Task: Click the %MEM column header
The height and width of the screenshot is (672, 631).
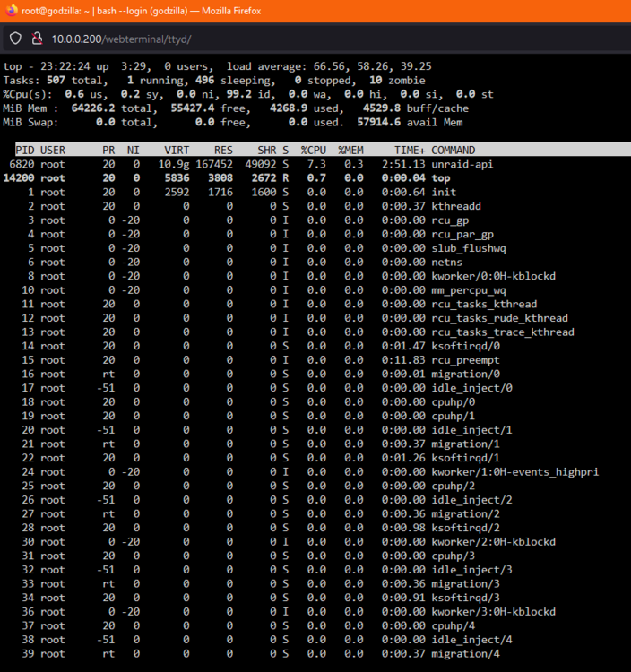Action: (350, 150)
